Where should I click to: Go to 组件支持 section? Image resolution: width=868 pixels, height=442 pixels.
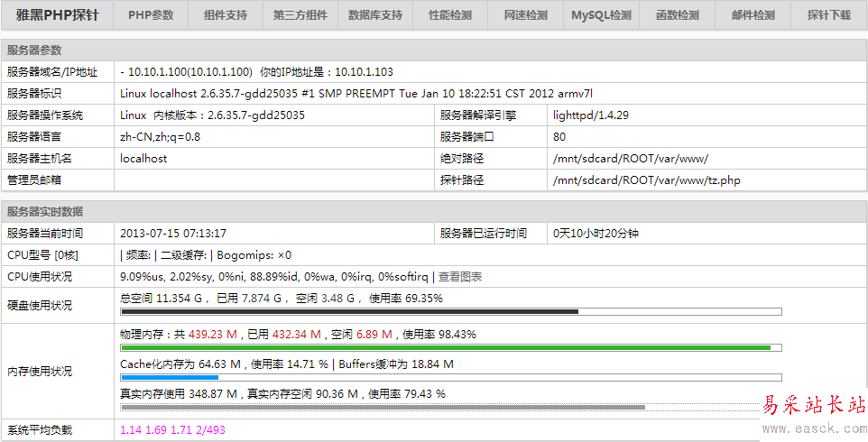tap(226, 15)
